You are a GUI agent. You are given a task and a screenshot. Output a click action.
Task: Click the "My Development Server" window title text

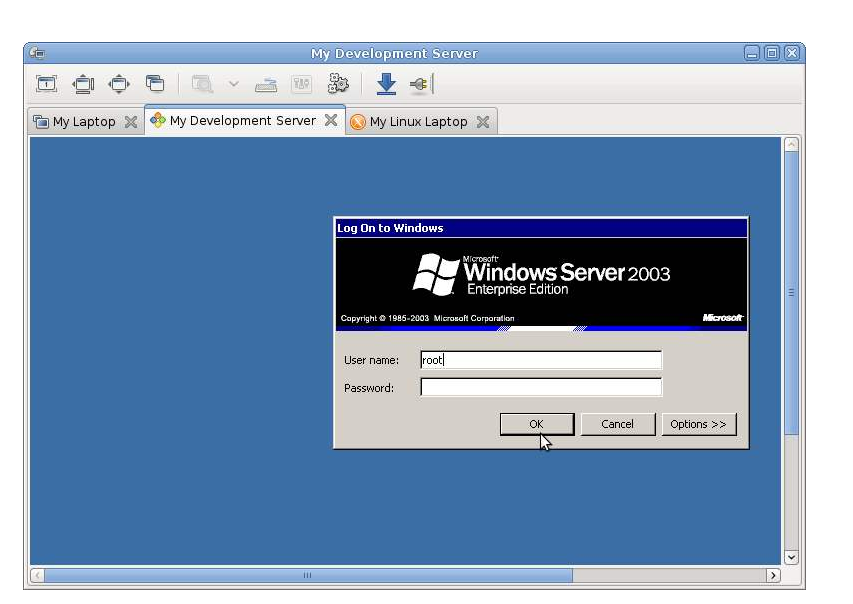coord(394,53)
